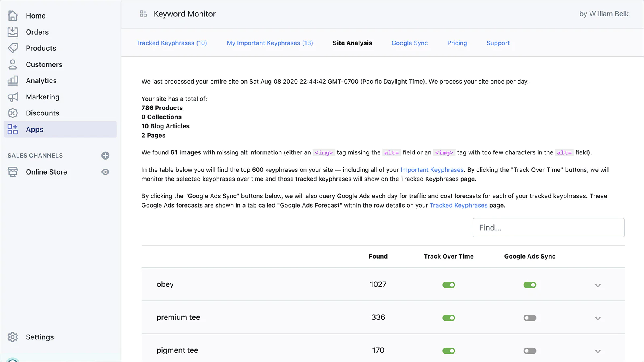The image size is (644, 362).
Task: Toggle Online Store eye visibility icon
Action: (105, 172)
